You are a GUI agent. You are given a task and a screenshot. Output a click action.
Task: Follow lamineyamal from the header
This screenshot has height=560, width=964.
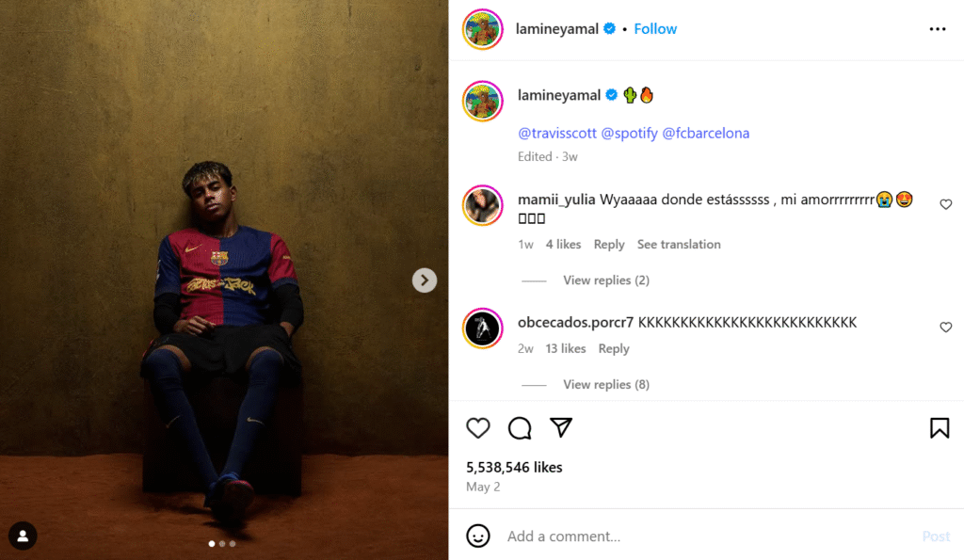click(655, 29)
